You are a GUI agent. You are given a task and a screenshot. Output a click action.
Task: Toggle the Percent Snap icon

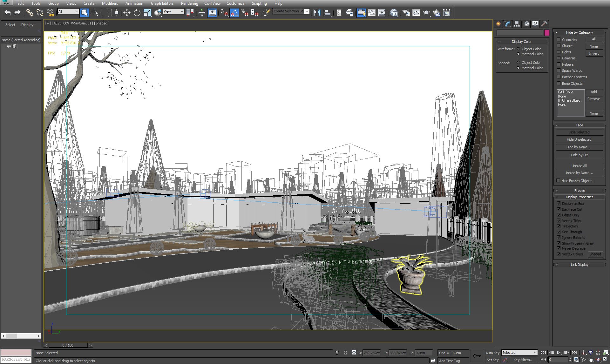tap(244, 13)
